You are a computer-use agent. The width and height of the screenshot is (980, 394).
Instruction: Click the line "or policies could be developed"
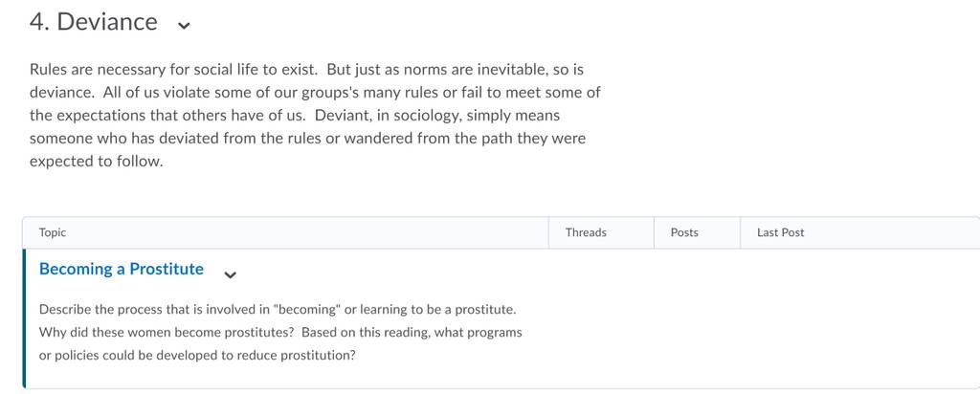[197, 356]
